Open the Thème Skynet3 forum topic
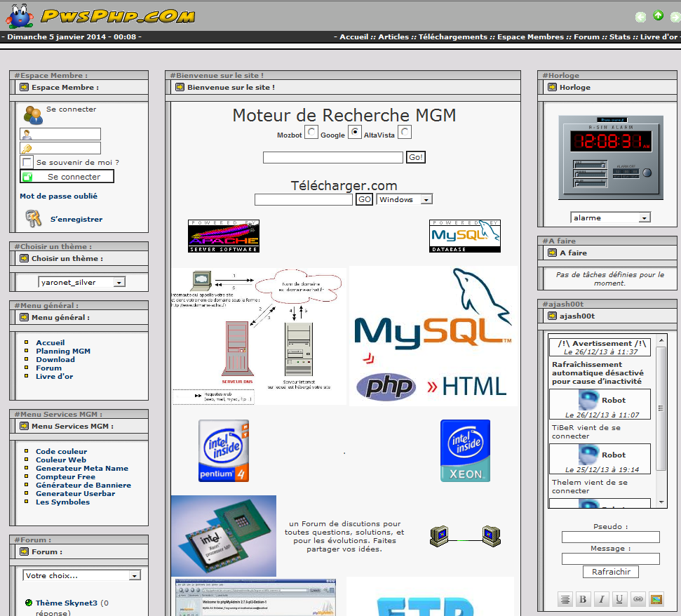Screen dimensions: 681x616 click(x=67, y=603)
